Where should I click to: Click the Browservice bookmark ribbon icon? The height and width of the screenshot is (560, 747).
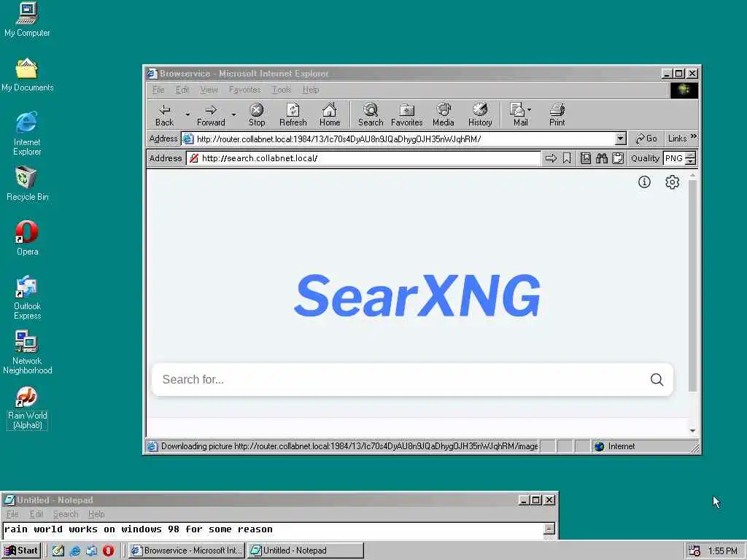(x=566, y=158)
